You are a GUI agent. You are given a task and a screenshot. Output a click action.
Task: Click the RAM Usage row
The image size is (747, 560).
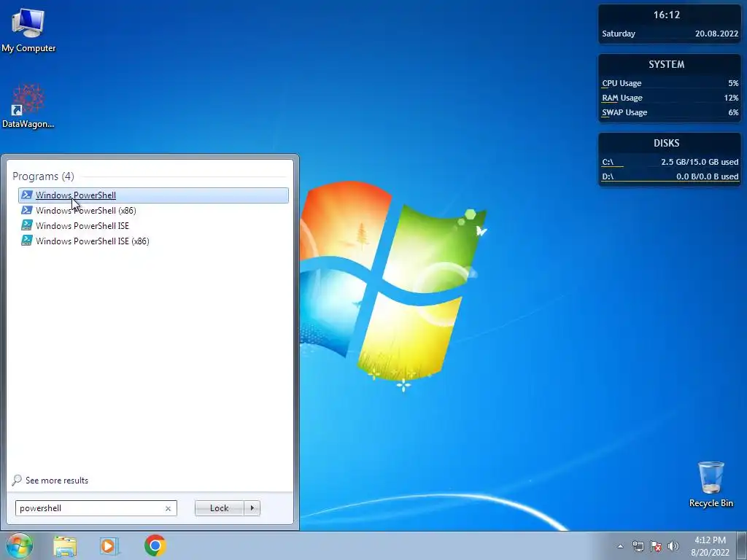[x=670, y=98]
